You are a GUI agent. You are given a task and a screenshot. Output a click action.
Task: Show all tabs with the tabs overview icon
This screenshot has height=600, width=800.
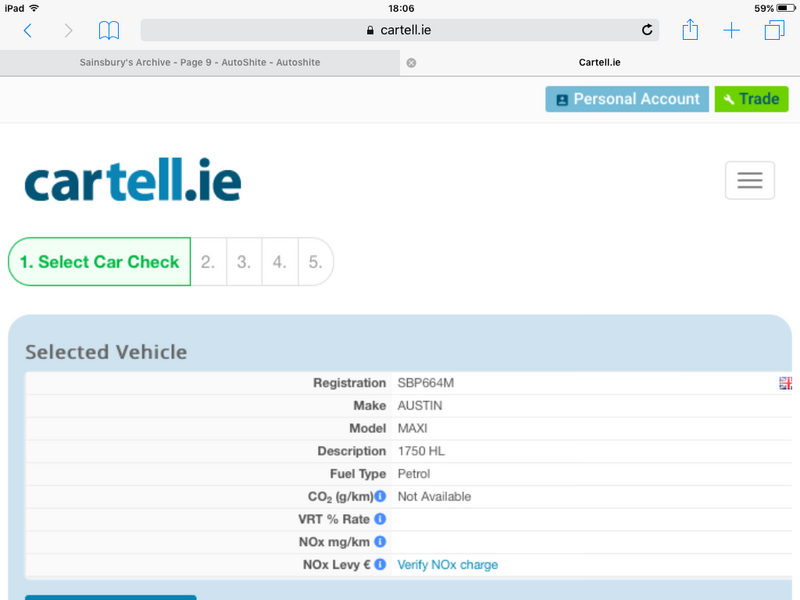point(774,30)
